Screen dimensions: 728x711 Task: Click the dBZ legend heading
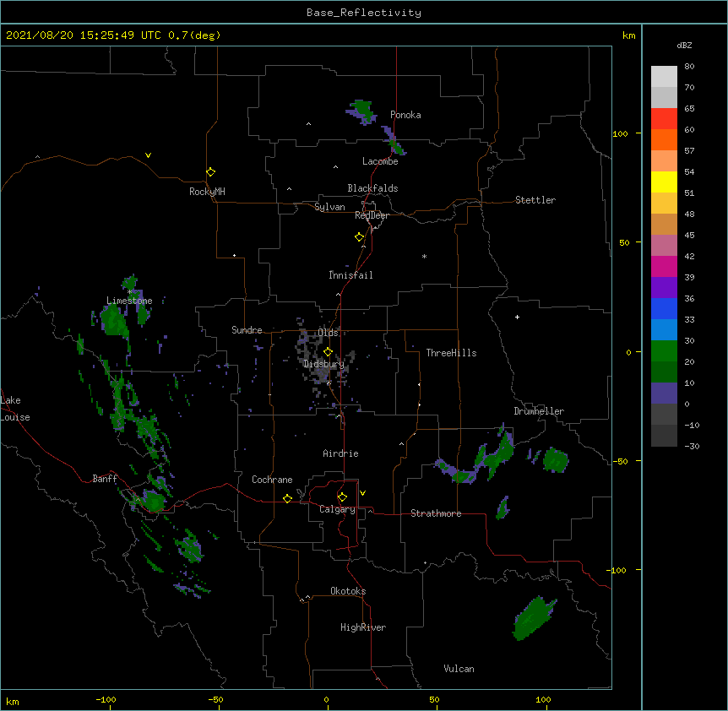point(684,46)
